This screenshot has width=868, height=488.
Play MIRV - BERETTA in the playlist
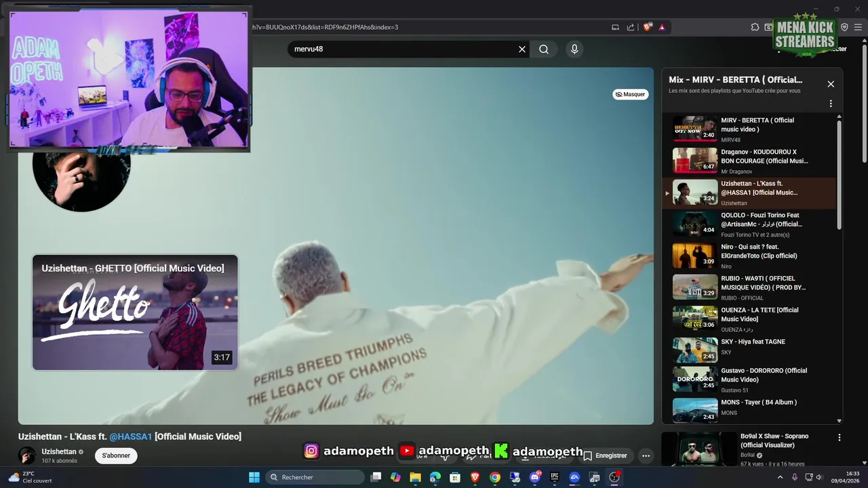(749, 129)
